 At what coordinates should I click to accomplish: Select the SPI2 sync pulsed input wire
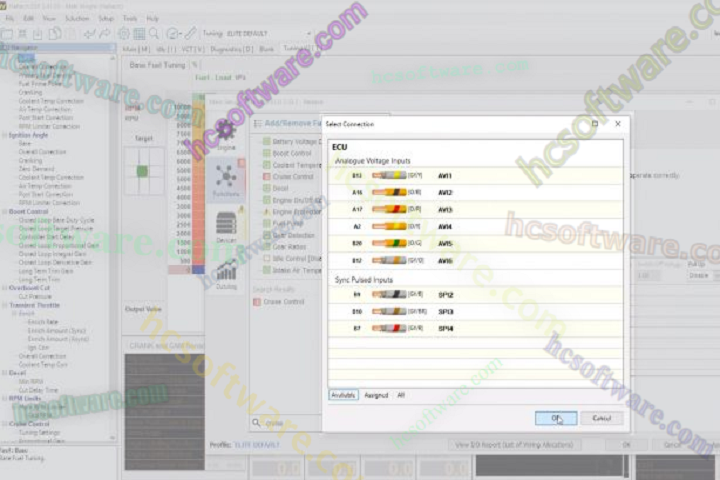click(x=475, y=294)
